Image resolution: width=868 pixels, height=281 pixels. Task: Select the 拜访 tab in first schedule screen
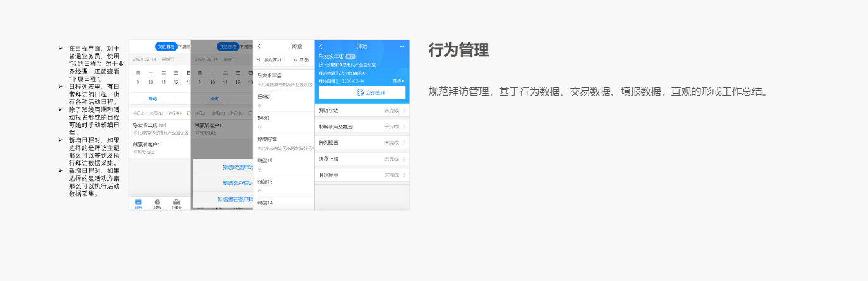(152, 99)
